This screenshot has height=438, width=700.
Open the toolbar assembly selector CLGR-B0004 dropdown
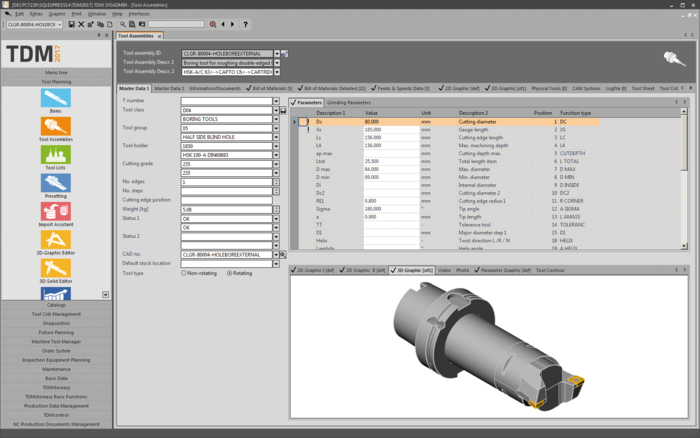point(59,25)
